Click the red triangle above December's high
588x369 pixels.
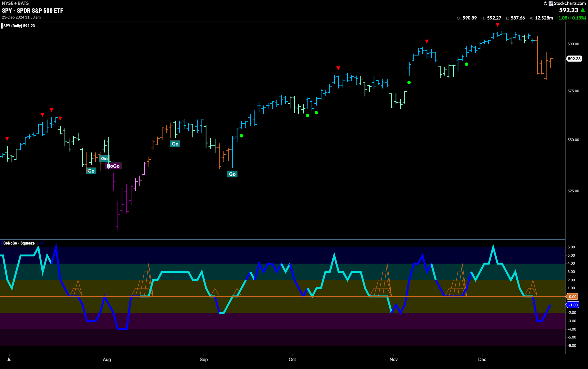click(498, 25)
